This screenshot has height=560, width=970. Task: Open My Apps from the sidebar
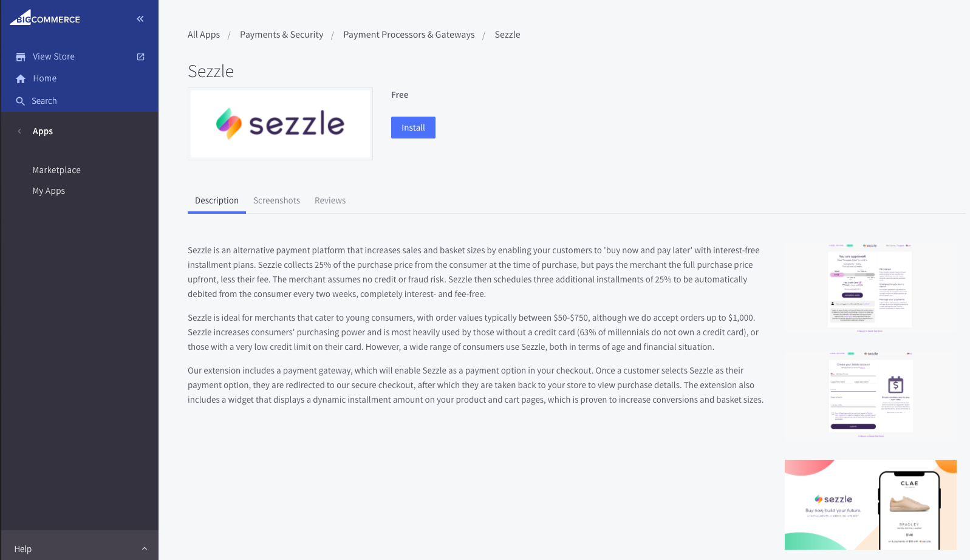point(49,190)
